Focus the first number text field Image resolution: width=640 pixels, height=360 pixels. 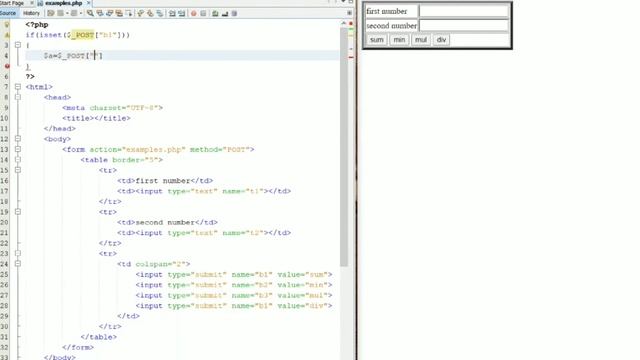pyautogui.click(x=464, y=11)
